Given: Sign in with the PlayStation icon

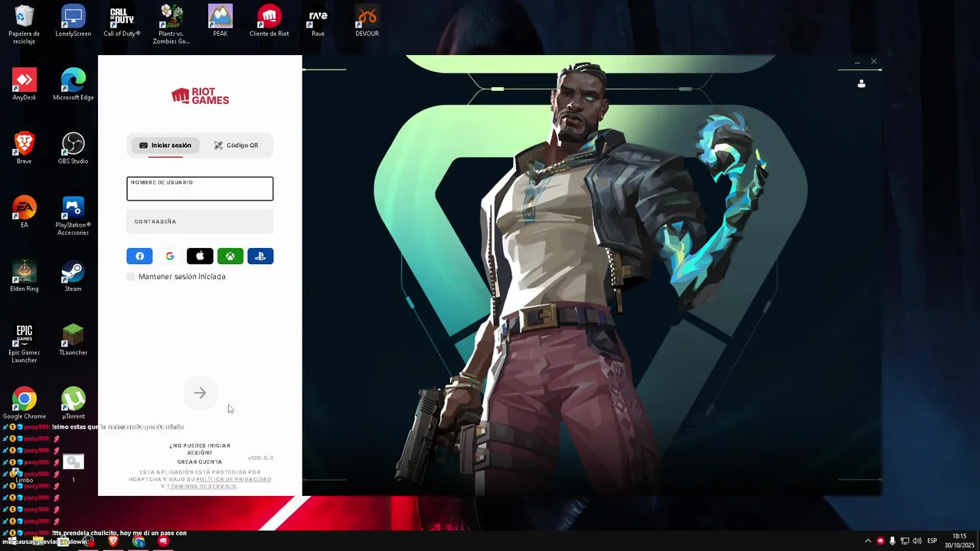Looking at the screenshot, I should click(x=260, y=256).
